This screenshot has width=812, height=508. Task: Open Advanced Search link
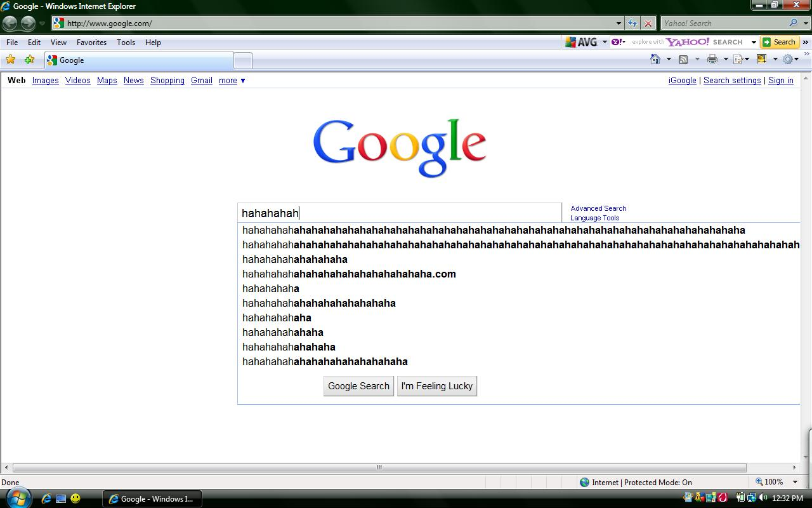coord(598,208)
